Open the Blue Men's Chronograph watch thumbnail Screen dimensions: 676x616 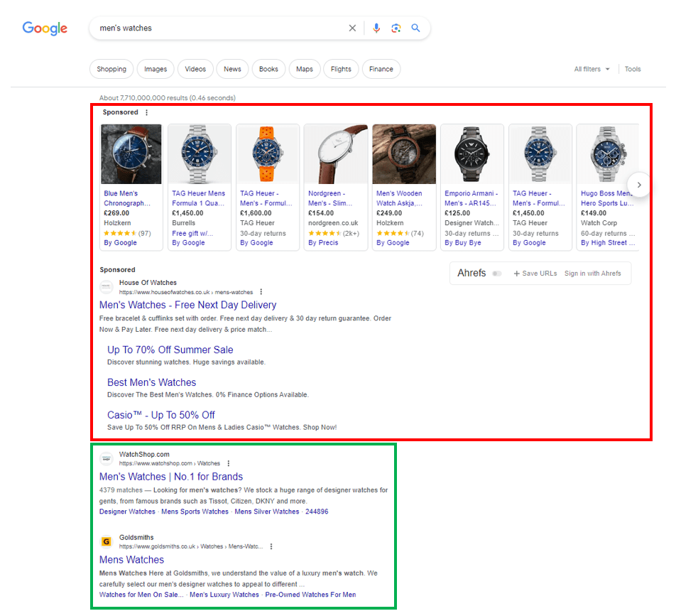[131, 154]
